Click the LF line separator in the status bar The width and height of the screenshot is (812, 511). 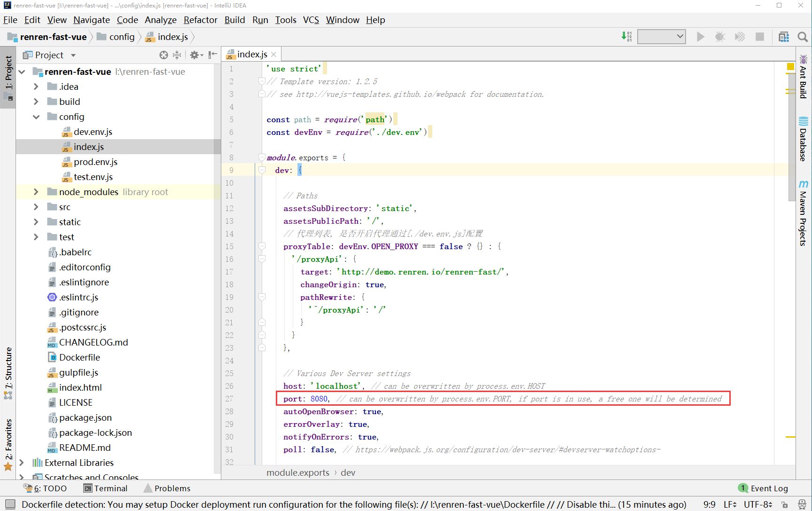tap(730, 504)
